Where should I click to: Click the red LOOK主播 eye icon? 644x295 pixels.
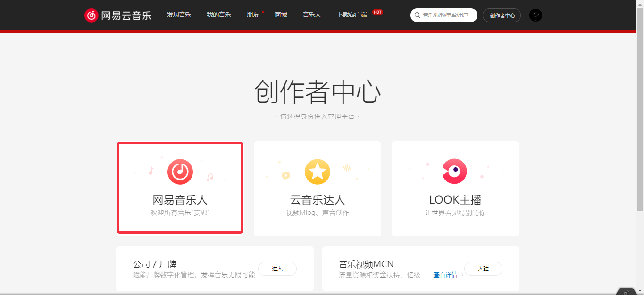pos(454,172)
